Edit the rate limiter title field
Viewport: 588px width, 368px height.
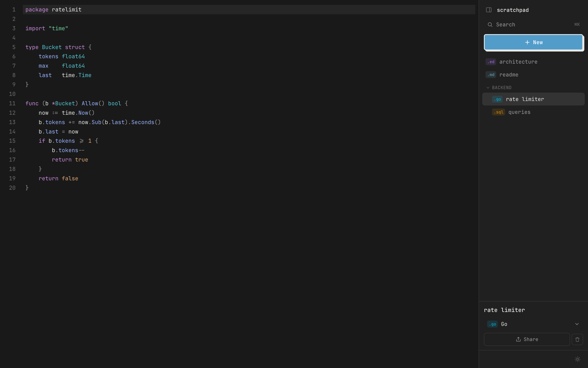point(533,310)
